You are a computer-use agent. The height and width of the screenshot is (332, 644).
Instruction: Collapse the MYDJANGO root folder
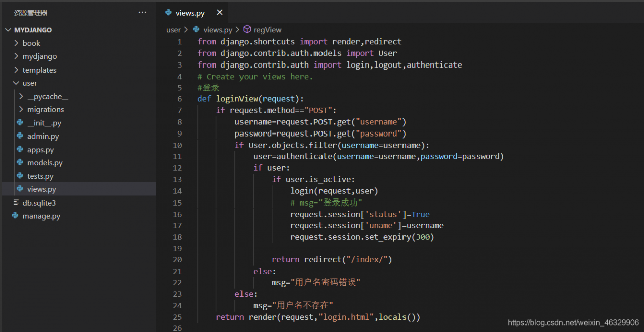click(8, 30)
